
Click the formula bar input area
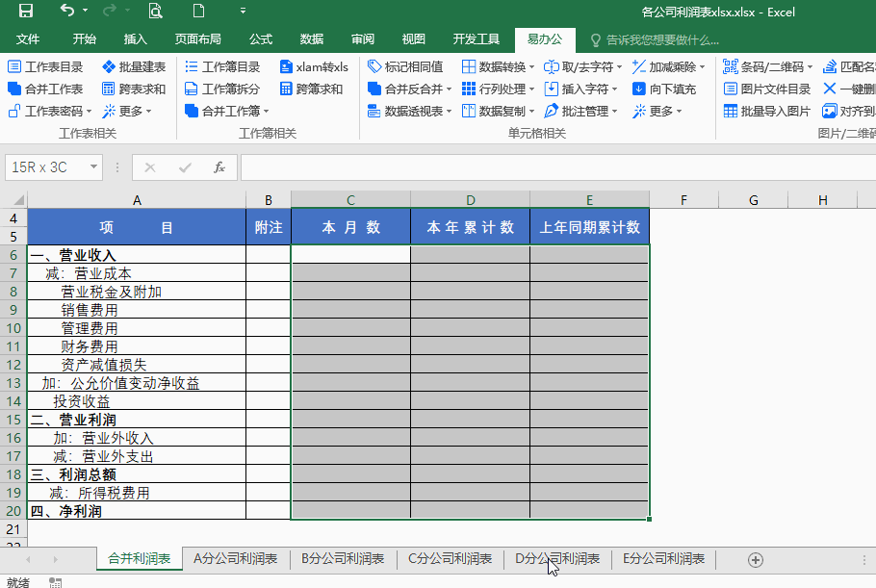tap(557, 166)
